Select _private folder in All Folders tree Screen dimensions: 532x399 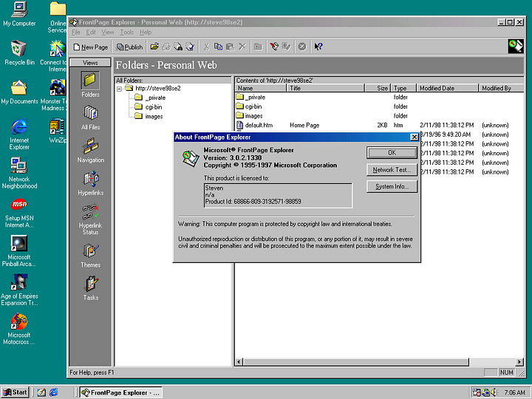[154, 98]
